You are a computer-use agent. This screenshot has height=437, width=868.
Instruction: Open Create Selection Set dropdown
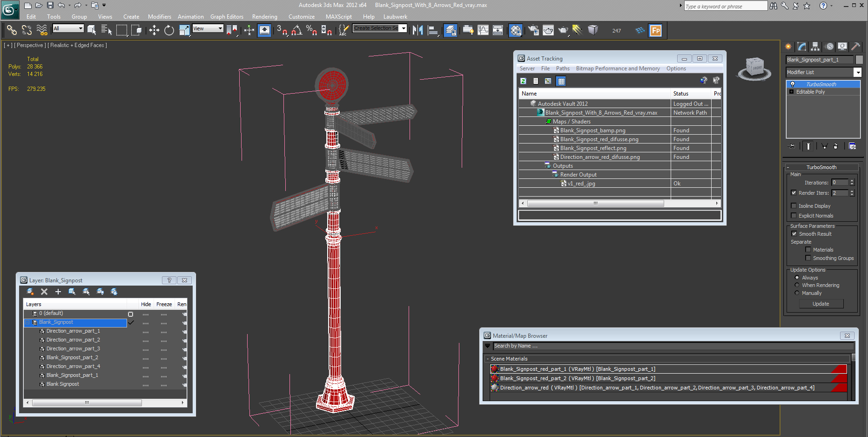[404, 28]
